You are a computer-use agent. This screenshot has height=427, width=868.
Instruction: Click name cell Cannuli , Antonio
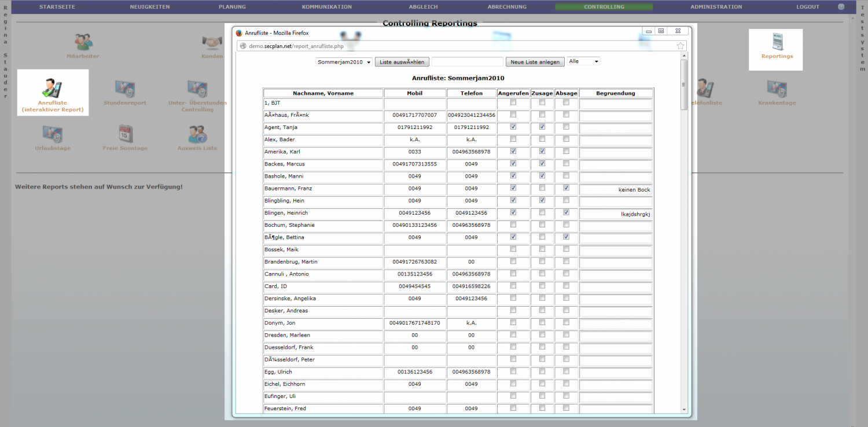[323, 274]
